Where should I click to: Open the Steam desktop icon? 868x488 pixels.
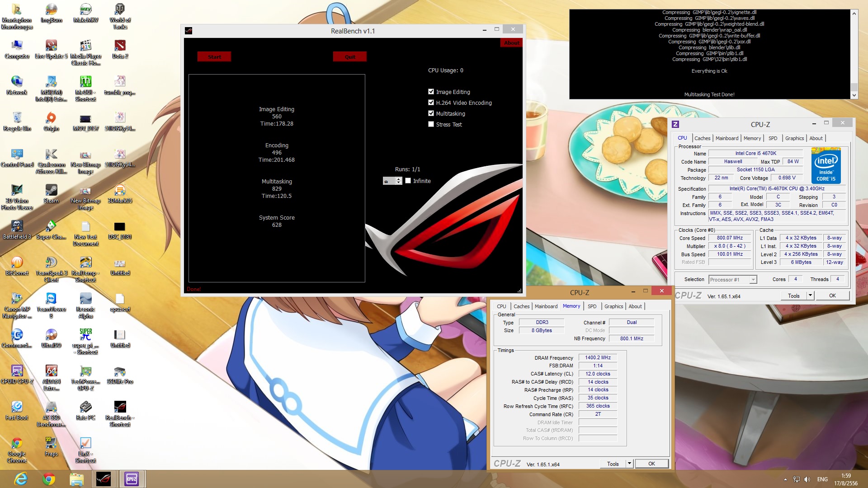51,191
